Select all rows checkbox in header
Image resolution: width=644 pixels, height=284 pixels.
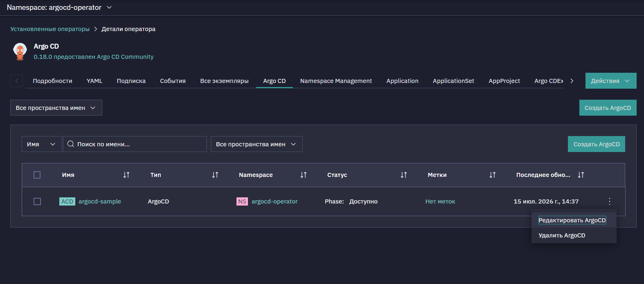click(37, 175)
